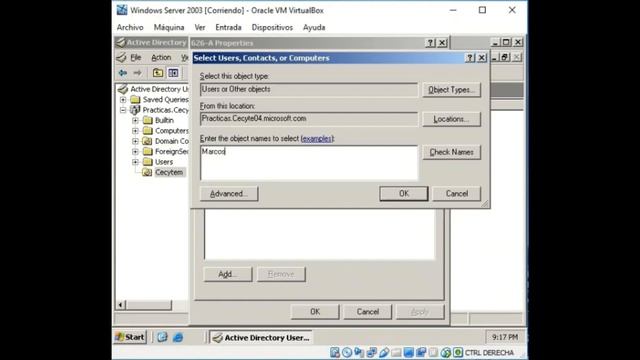Expand the Computers container
This screenshot has height=360, width=640.
(x=136, y=131)
